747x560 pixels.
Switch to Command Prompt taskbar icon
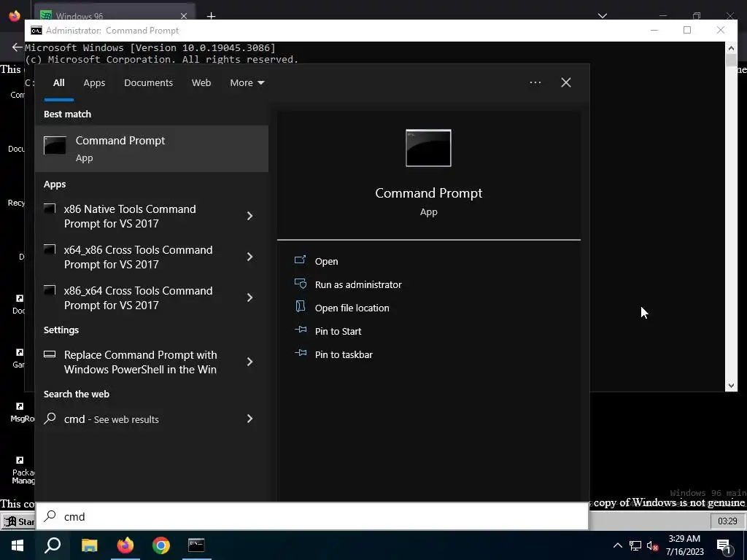(196, 545)
